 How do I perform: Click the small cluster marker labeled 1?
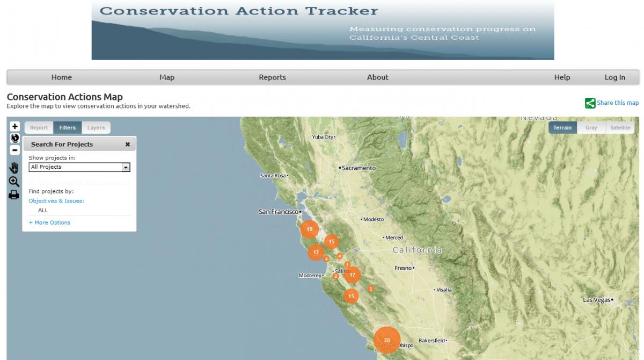348,264
